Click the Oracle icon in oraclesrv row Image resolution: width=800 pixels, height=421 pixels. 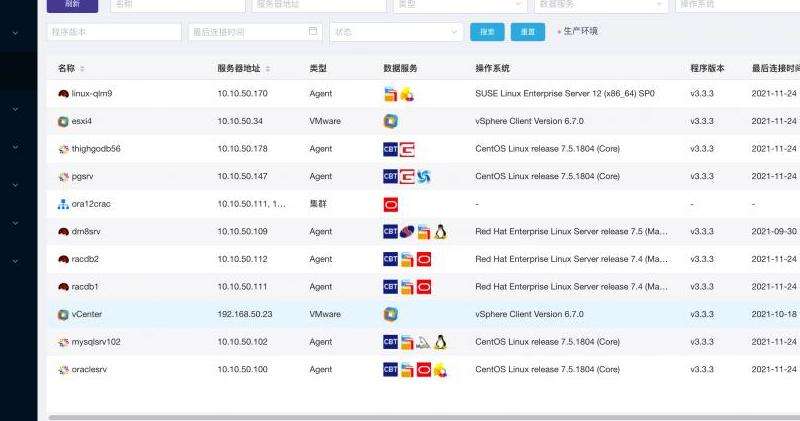(x=423, y=369)
